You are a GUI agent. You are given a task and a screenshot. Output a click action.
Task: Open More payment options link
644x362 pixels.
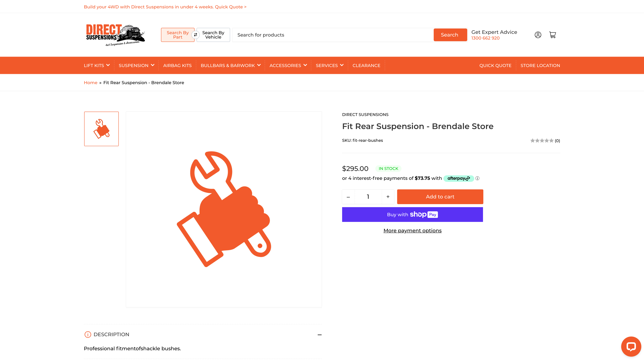pos(412,230)
